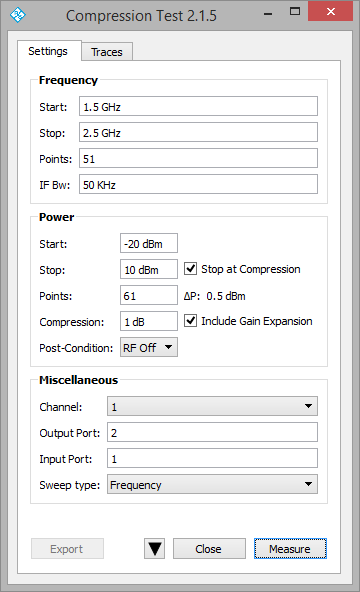Switch to the Traces tab

tap(107, 52)
